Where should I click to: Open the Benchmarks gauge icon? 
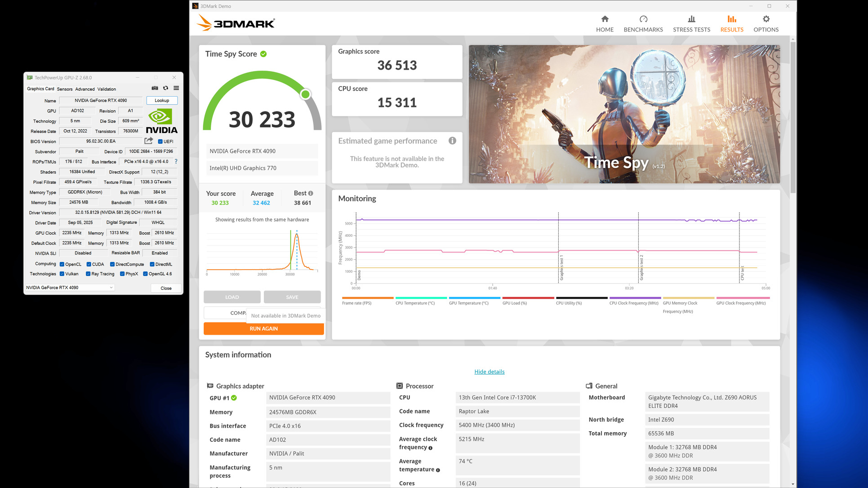point(643,19)
